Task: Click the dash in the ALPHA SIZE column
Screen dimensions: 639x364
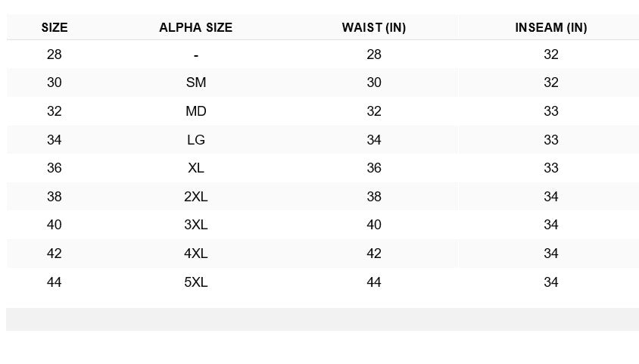Action: click(x=196, y=55)
